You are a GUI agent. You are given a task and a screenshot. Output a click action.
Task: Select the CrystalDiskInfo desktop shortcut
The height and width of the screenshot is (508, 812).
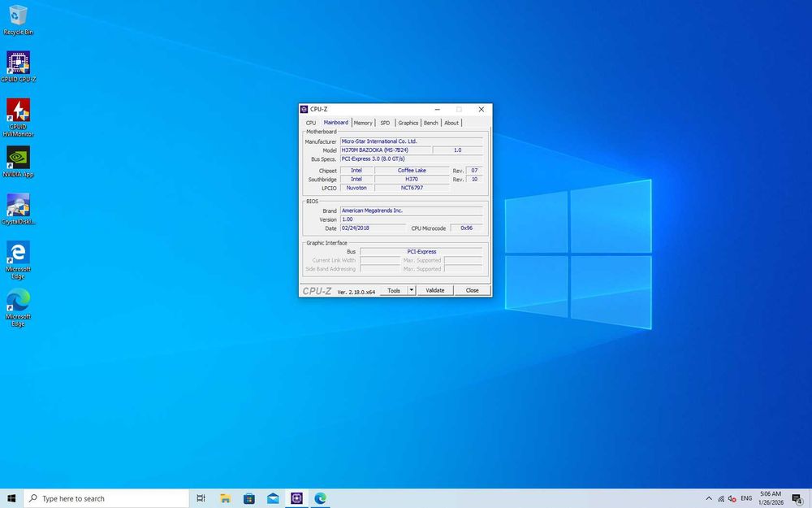tap(18, 209)
